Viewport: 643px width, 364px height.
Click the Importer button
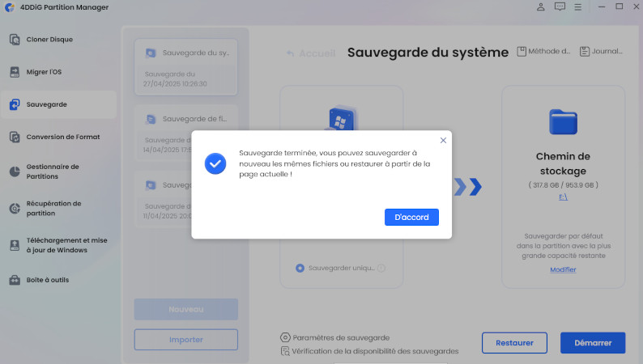click(185, 340)
